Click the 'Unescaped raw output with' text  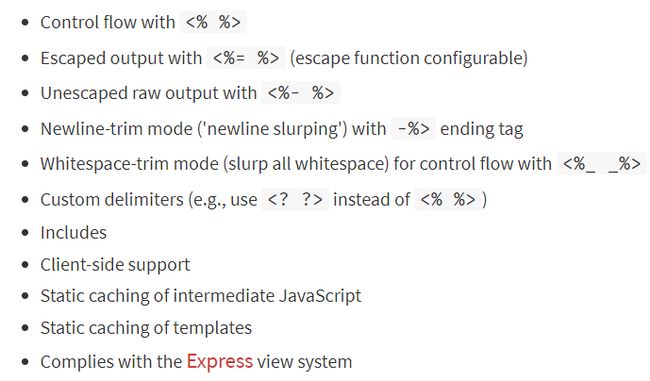[148, 93]
